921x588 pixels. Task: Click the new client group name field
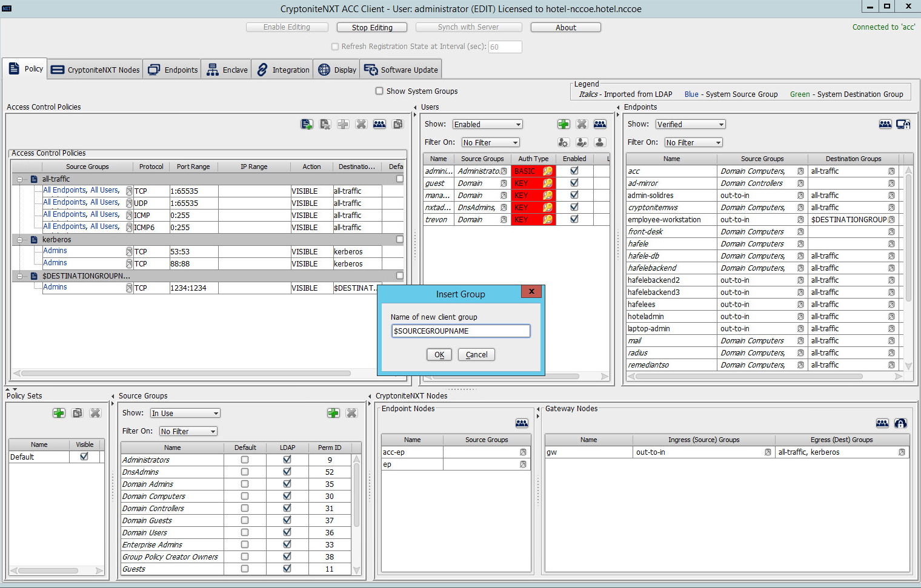[461, 331]
